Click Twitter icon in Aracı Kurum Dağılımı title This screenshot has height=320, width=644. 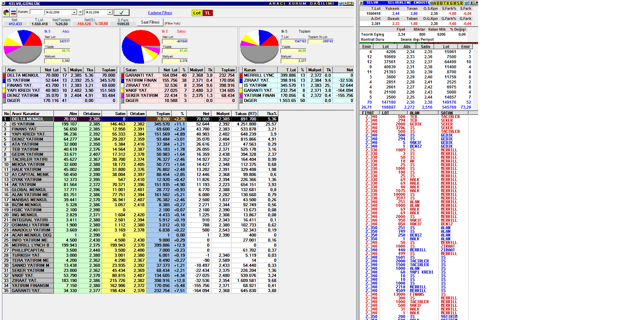point(341,3)
